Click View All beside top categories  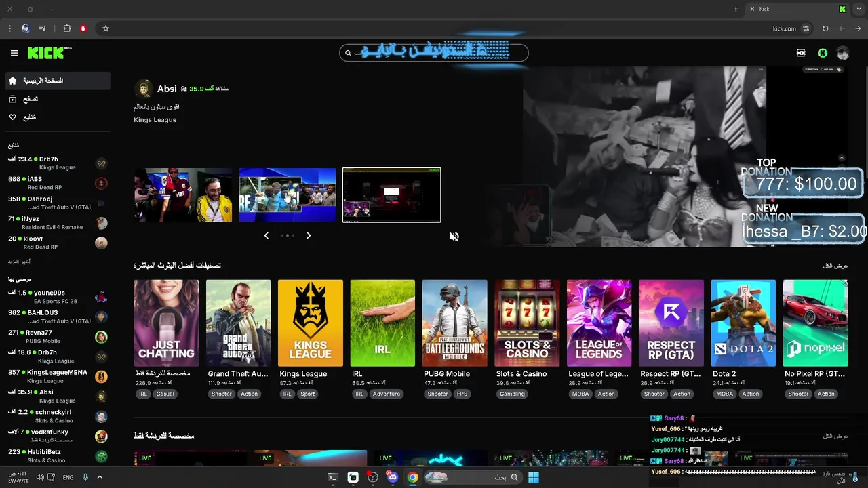(835, 266)
